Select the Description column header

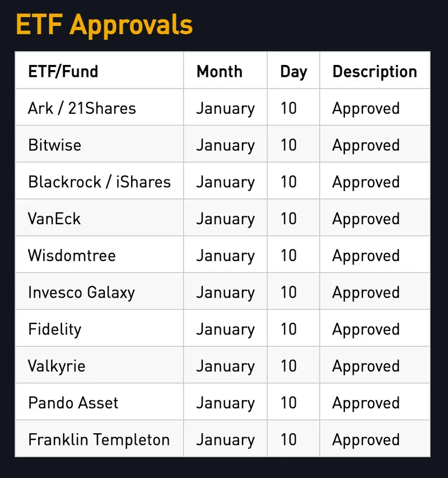[x=375, y=72]
